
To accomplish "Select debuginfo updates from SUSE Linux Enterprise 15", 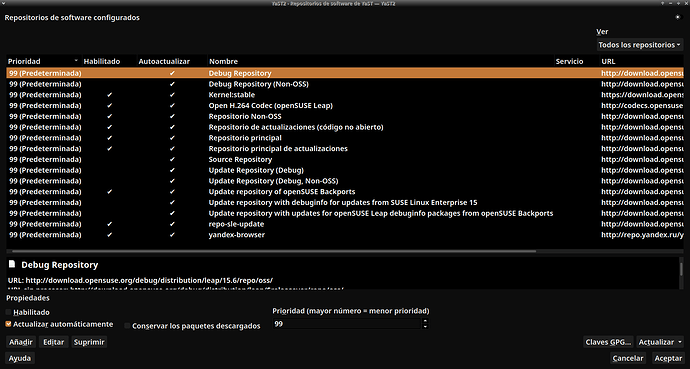I will point(345,202).
